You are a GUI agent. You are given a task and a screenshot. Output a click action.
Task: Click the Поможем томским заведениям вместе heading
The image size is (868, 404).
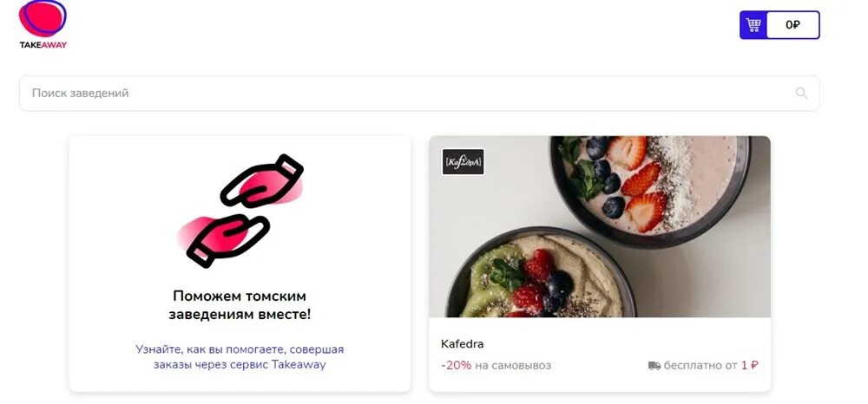240,305
